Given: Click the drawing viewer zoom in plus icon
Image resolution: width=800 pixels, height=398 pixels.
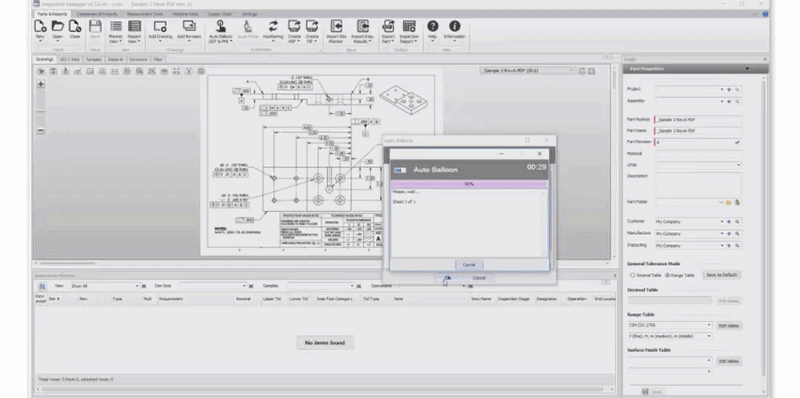Looking at the screenshot, I should 41,84.
